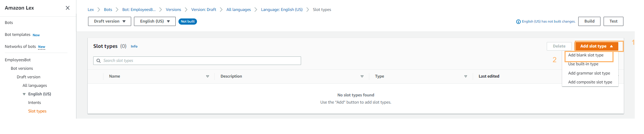
Task: Choose Add blank slot type
Action: click(586, 55)
